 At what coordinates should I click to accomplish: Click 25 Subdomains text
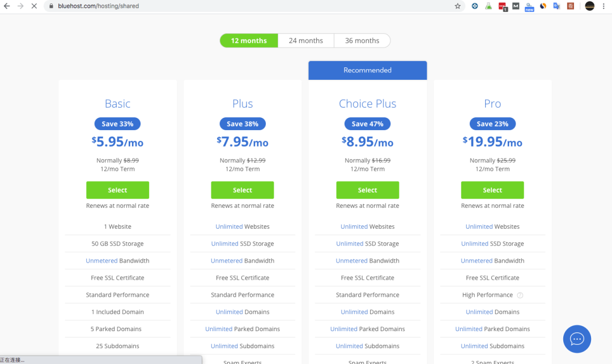tap(117, 346)
